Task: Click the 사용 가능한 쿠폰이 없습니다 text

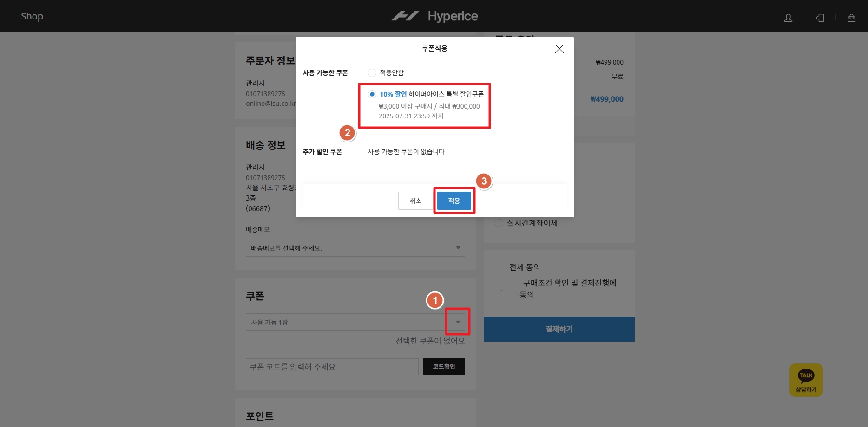Action: pyautogui.click(x=406, y=152)
